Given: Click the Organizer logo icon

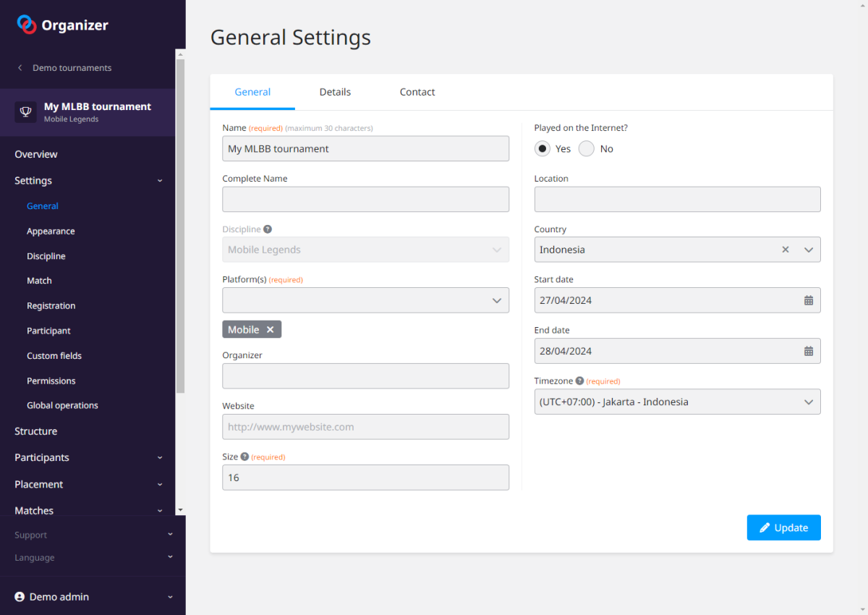Looking at the screenshot, I should 27,25.
